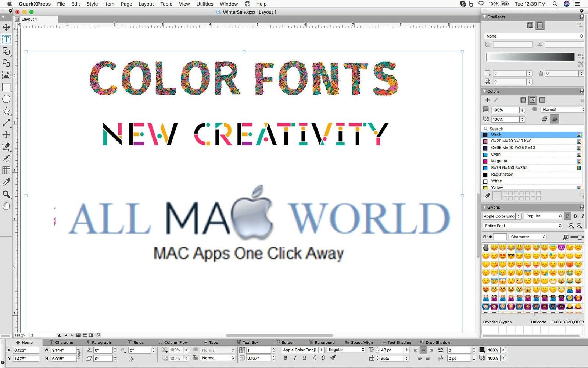Toggle center text alignment
Screen dimensions: 588x368
click(423, 350)
